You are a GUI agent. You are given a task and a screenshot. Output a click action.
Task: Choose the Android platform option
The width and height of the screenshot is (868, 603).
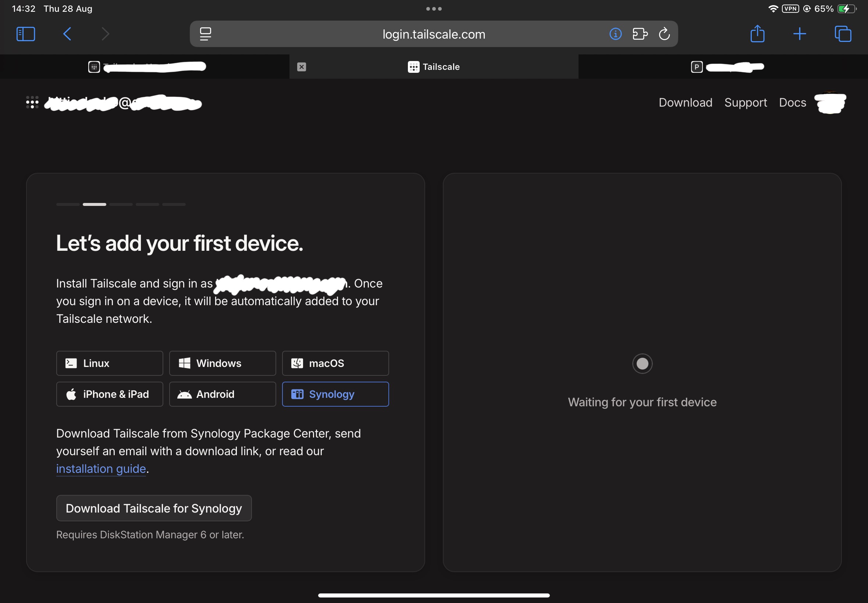pos(222,394)
